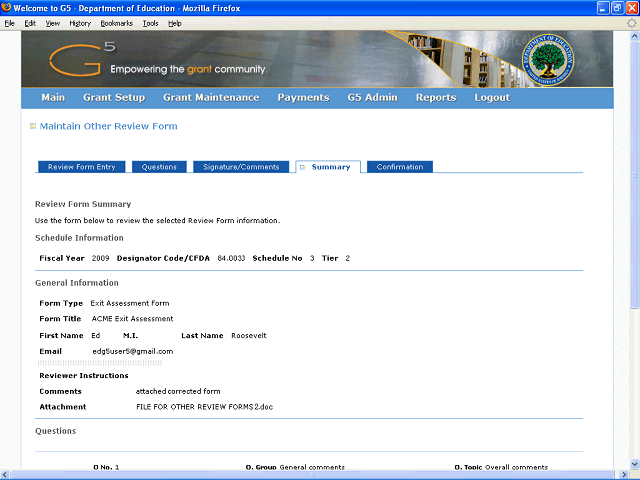Click attachment FILE FOR OTHER REVIEW FORMS2.doc

pyautogui.click(x=204, y=407)
